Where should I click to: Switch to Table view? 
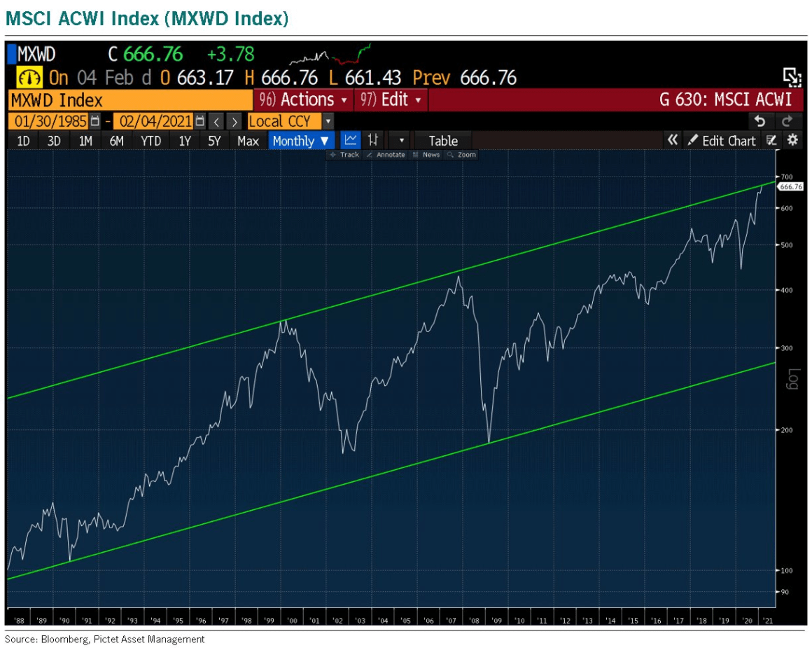[443, 141]
